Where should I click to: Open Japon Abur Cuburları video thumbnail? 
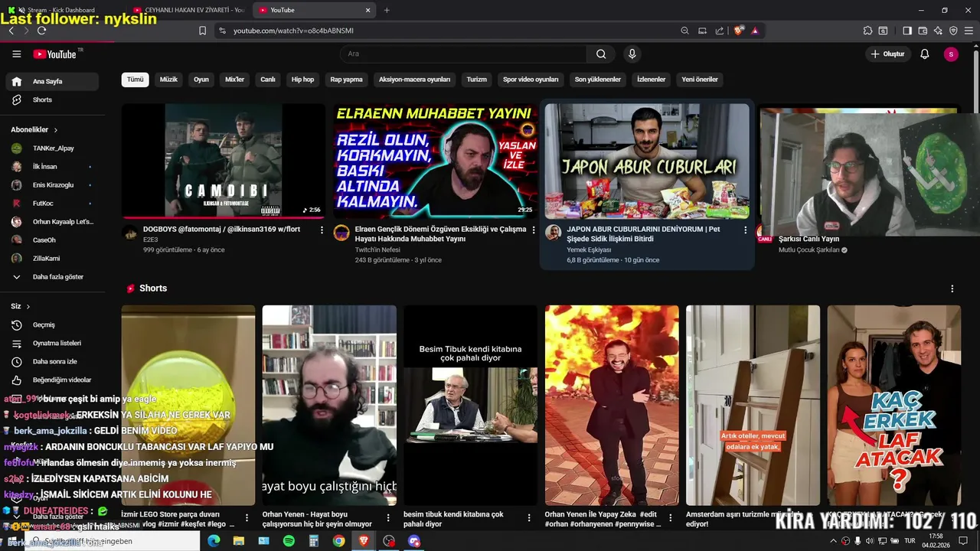point(647,161)
